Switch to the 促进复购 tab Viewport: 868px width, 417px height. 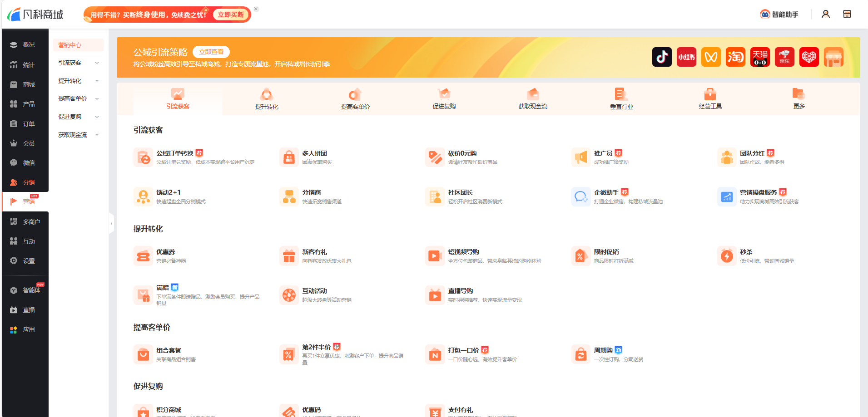tap(444, 99)
